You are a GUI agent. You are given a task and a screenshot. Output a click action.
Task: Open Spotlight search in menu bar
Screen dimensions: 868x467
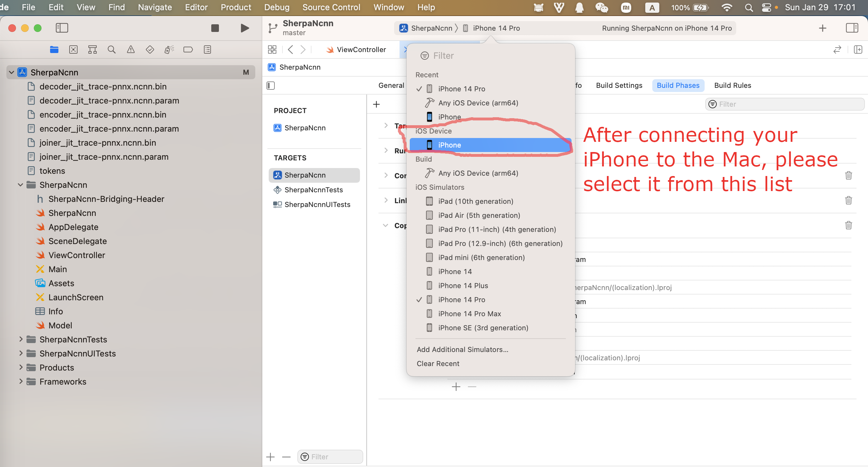749,7
